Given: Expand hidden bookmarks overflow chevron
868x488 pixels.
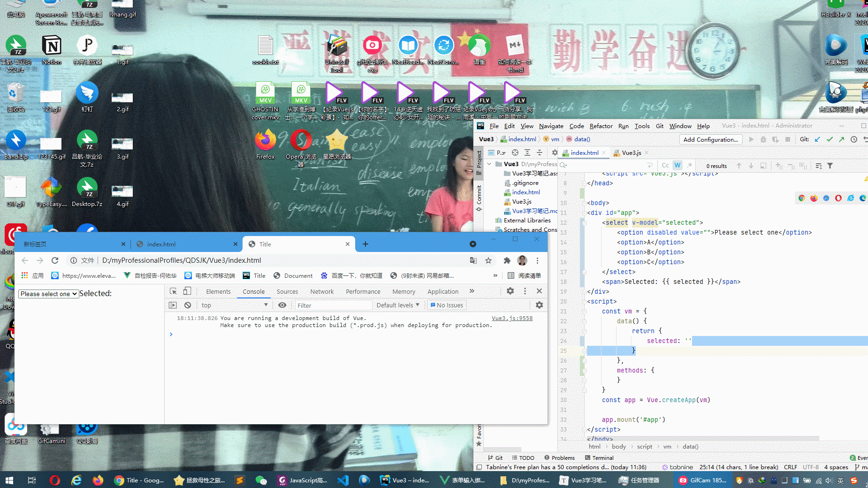Looking at the screenshot, I should click(x=495, y=275).
